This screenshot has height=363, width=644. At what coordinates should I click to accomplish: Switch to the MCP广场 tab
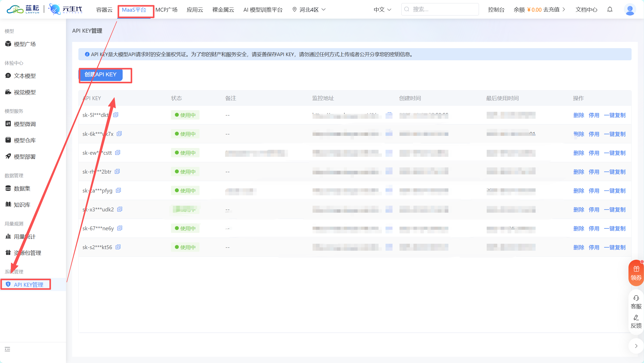[x=166, y=10]
